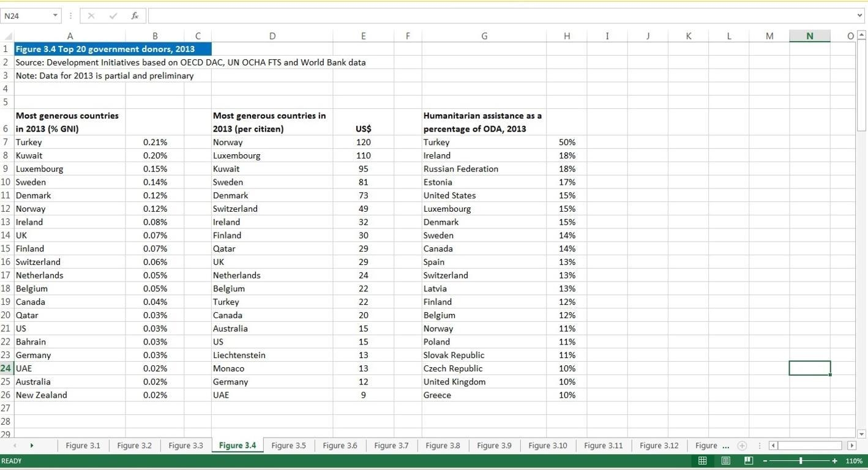The height and width of the screenshot is (470, 868).
Task: Click the Cancel entry X icon
Action: click(x=91, y=16)
